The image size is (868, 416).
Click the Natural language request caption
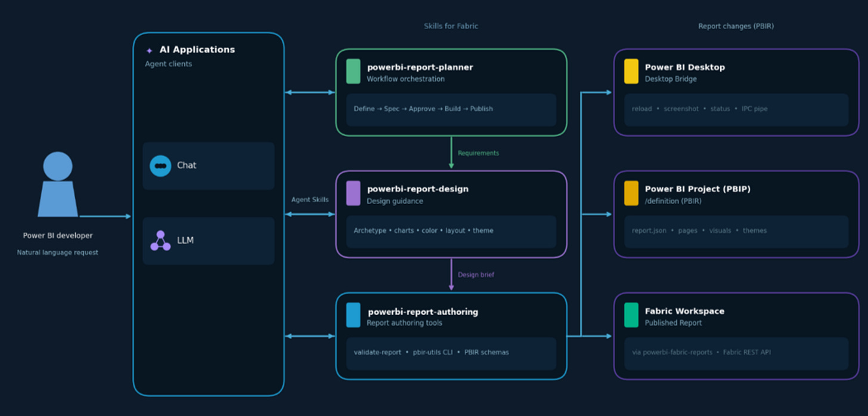point(58,252)
